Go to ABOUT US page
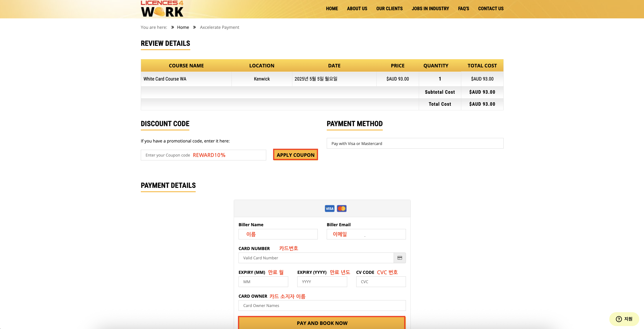 (x=357, y=8)
